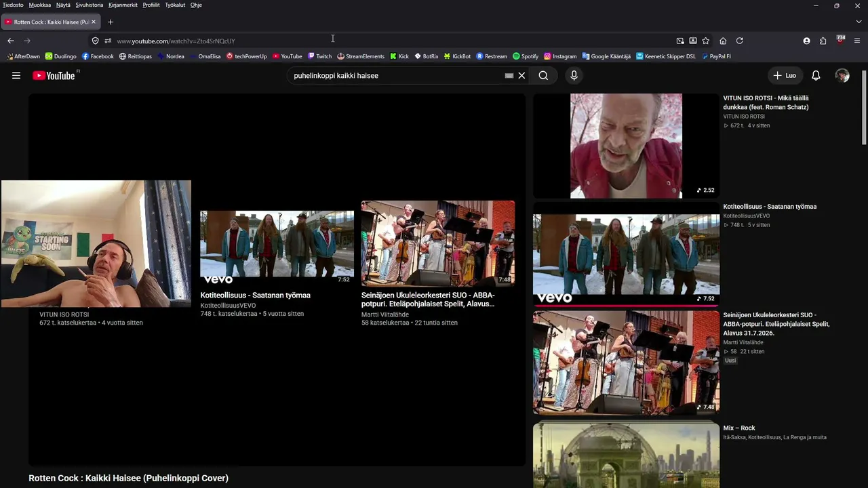Open sidebar channel name 'Martti Viitalähde'

point(743,343)
